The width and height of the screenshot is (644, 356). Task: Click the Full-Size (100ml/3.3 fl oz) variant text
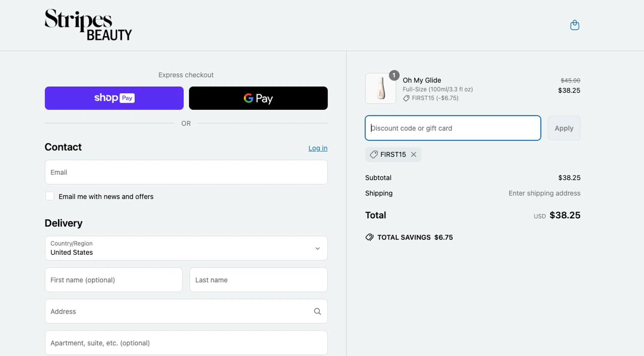[437, 89]
